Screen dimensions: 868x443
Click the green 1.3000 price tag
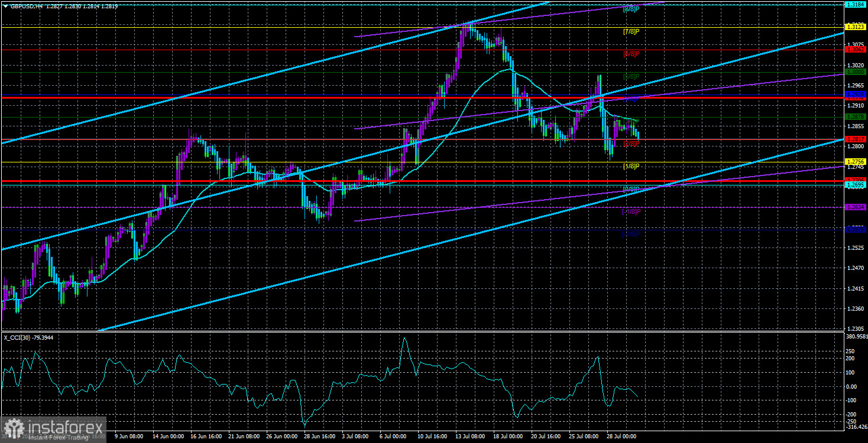click(855, 72)
